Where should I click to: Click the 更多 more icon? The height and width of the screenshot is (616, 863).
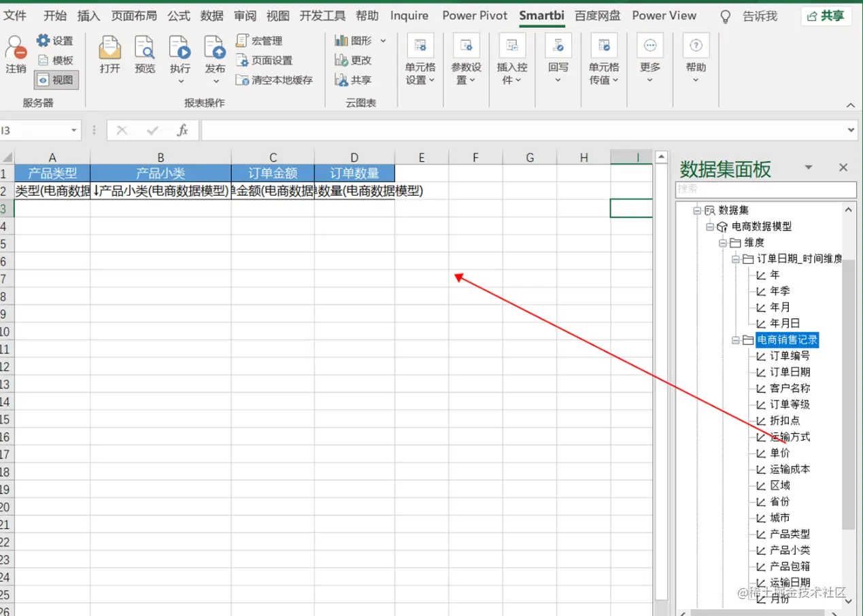coord(650,46)
